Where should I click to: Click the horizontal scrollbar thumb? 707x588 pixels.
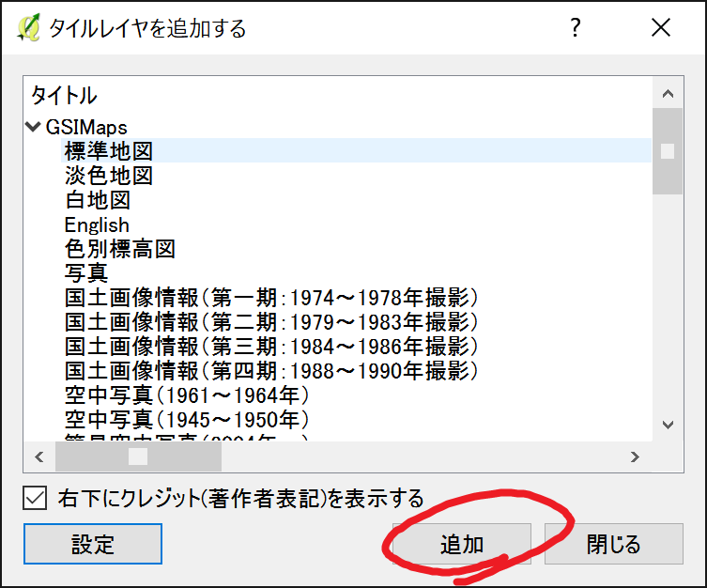pyautogui.click(x=138, y=456)
